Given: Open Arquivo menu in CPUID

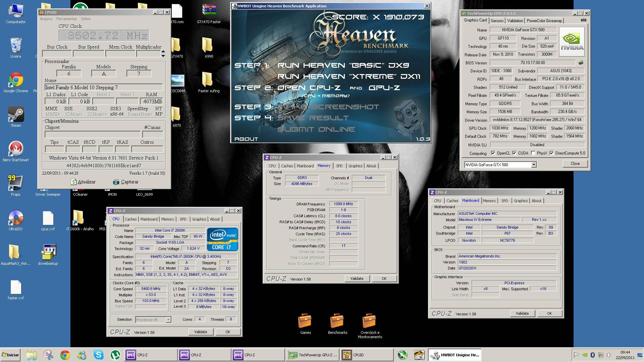Looking at the screenshot, I should pos(46,19).
